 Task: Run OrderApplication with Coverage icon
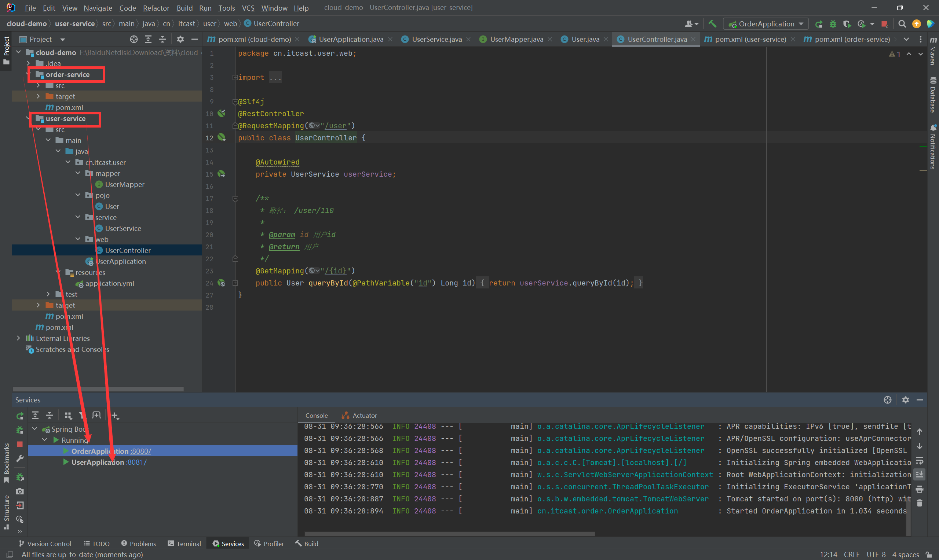pos(847,24)
